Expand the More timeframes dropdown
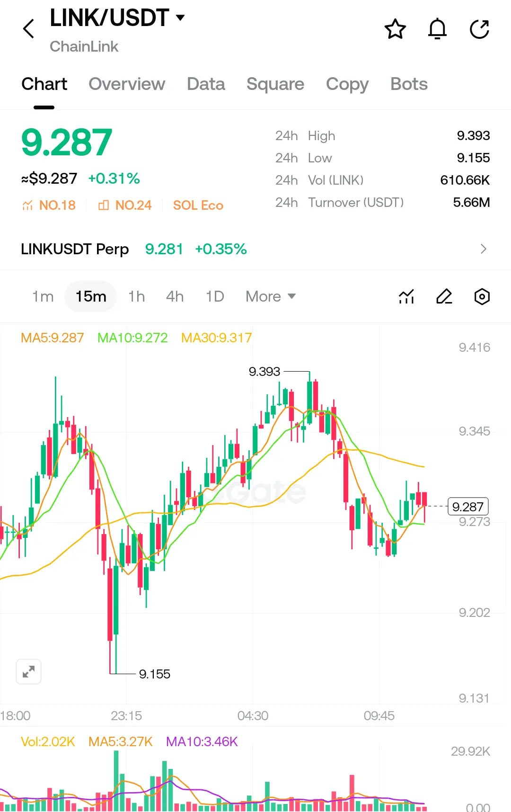 pos(271,296)
